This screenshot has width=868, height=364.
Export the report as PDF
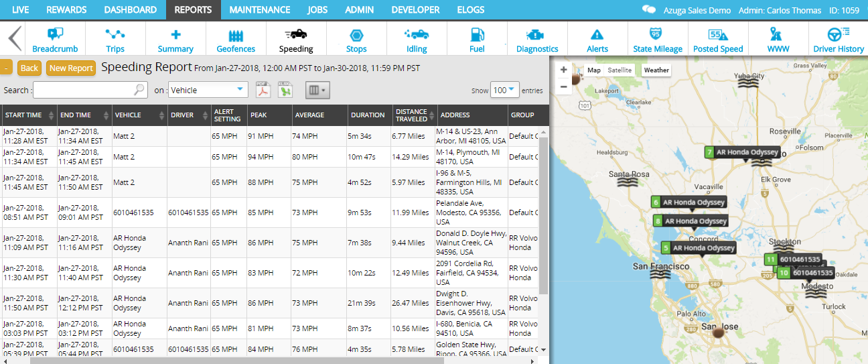(263, 90)
